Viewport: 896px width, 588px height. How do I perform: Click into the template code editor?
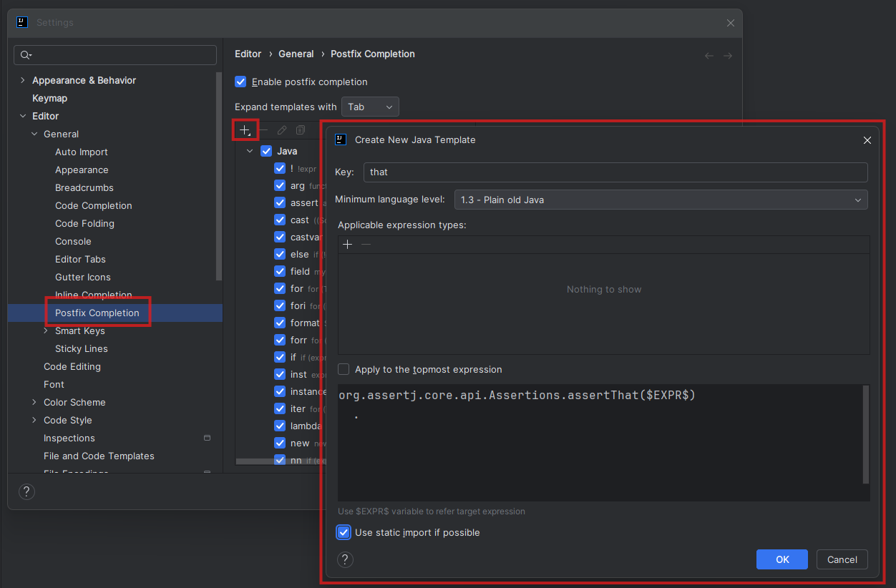point(600,443)
